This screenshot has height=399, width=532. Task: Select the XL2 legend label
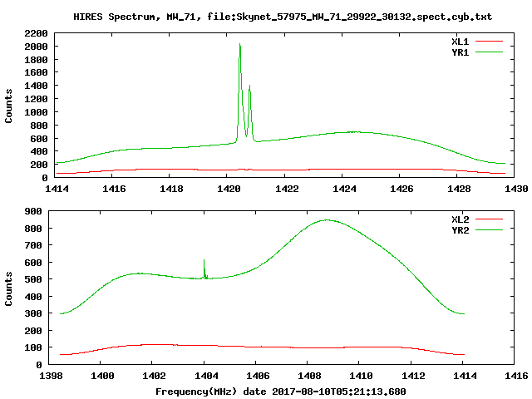[x=460, y=219]
